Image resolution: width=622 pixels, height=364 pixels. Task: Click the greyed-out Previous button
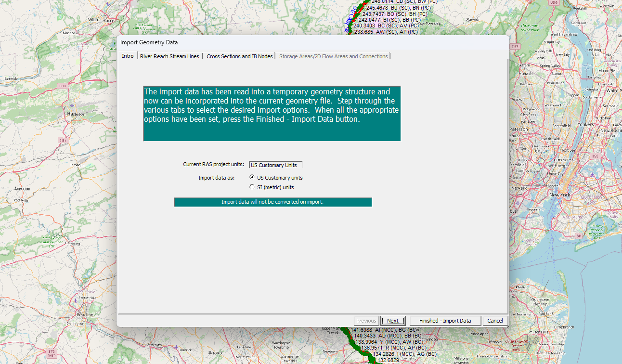click(366, 321)
